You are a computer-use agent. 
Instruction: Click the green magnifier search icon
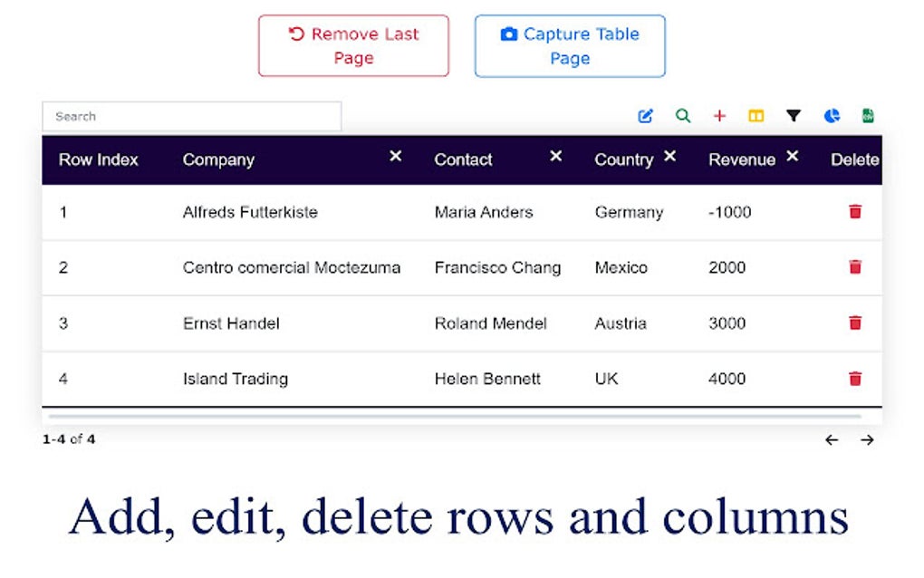tap(683, 116)
